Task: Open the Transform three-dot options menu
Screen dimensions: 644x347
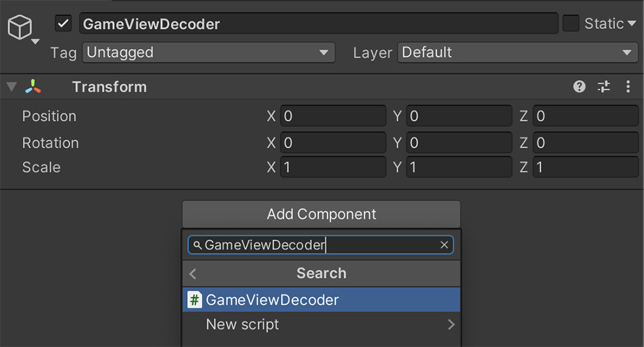Action: click(628, 87)
